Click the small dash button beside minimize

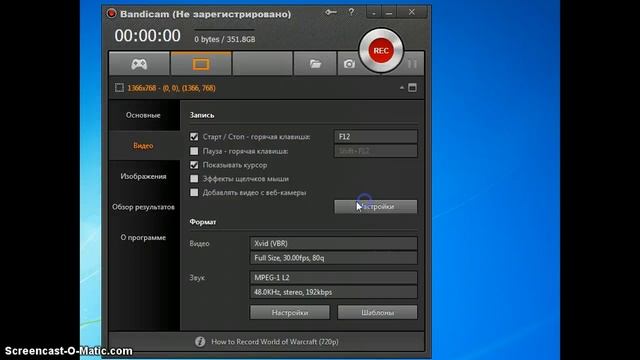pyautogui.click(x=373, y=13)
